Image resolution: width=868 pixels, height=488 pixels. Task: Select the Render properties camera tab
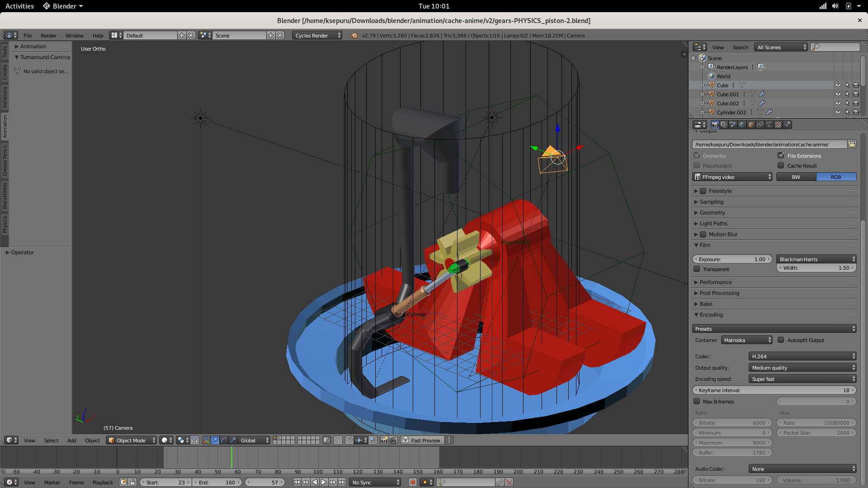pyautogui.click(x=716, y=125)
